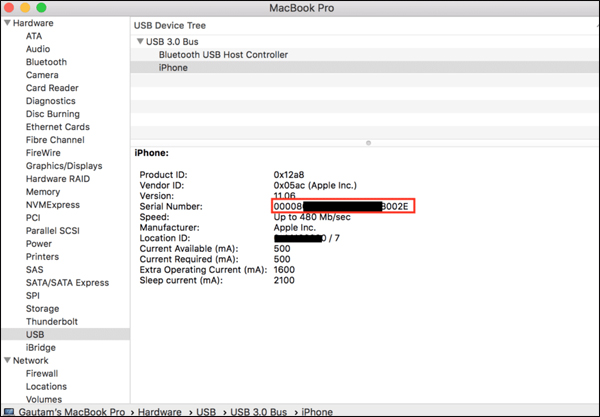Click the Serial Number label
Viewport: 600px width, 417px height.
coord(171,207)
